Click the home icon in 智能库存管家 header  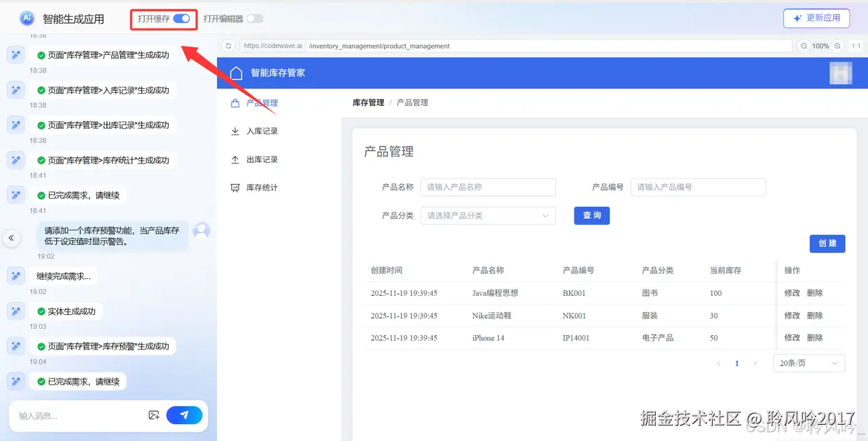pos(235,73)
